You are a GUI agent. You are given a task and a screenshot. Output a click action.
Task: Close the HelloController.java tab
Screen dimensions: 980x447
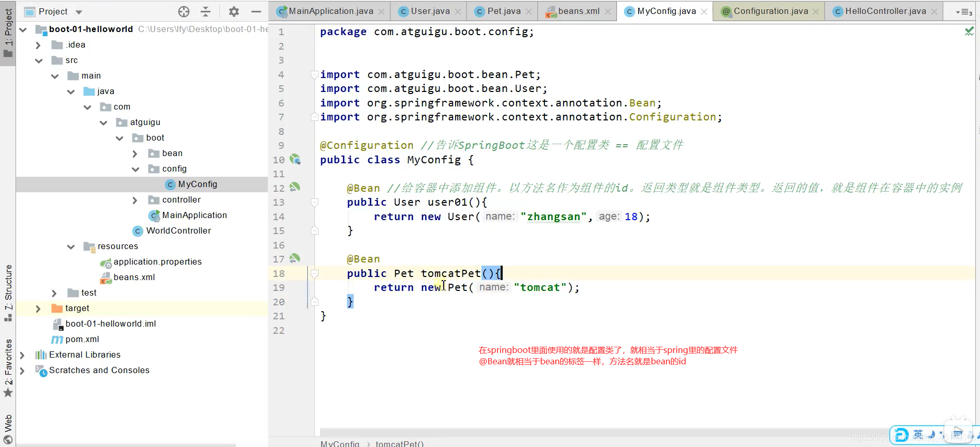934,11
